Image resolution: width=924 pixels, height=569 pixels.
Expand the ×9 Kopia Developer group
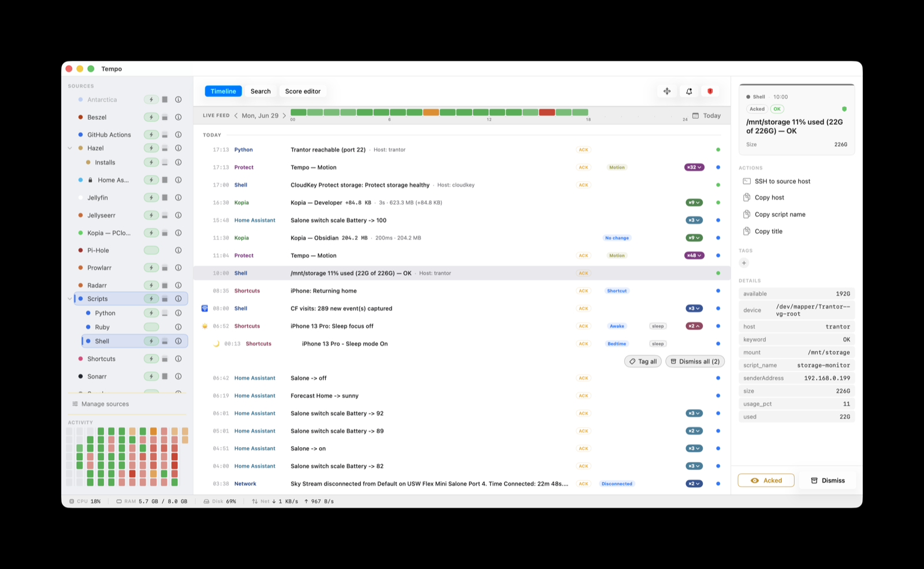(694, 203)
